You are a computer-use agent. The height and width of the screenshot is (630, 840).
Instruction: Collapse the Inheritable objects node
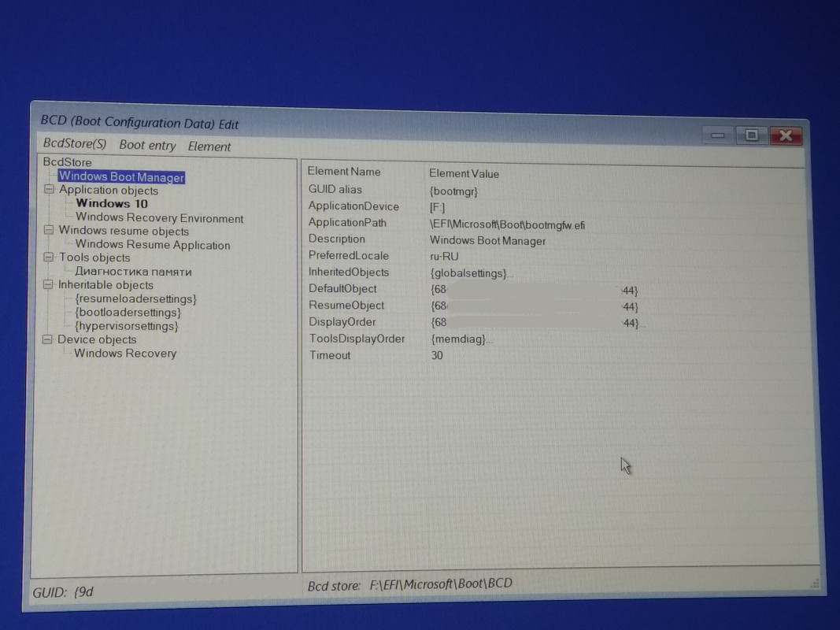[48, 284]
